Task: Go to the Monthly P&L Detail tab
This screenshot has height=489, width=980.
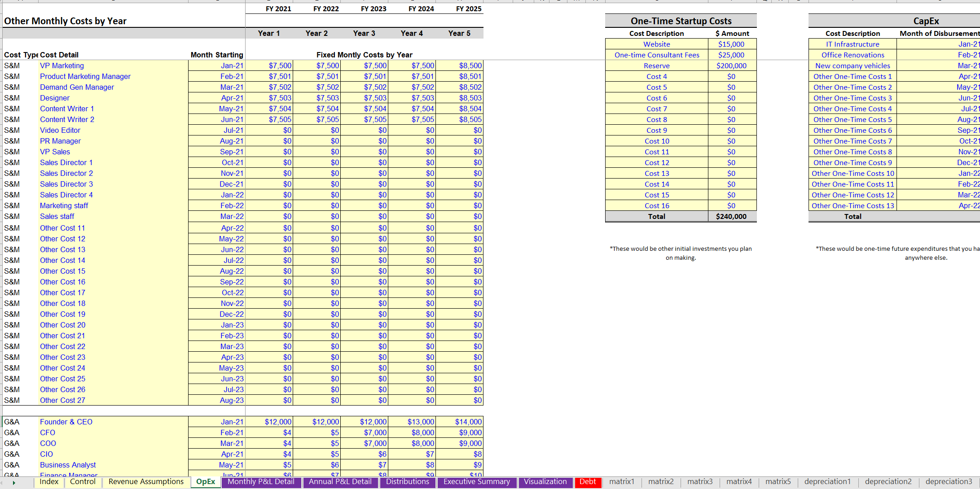Action: point(261,482)
